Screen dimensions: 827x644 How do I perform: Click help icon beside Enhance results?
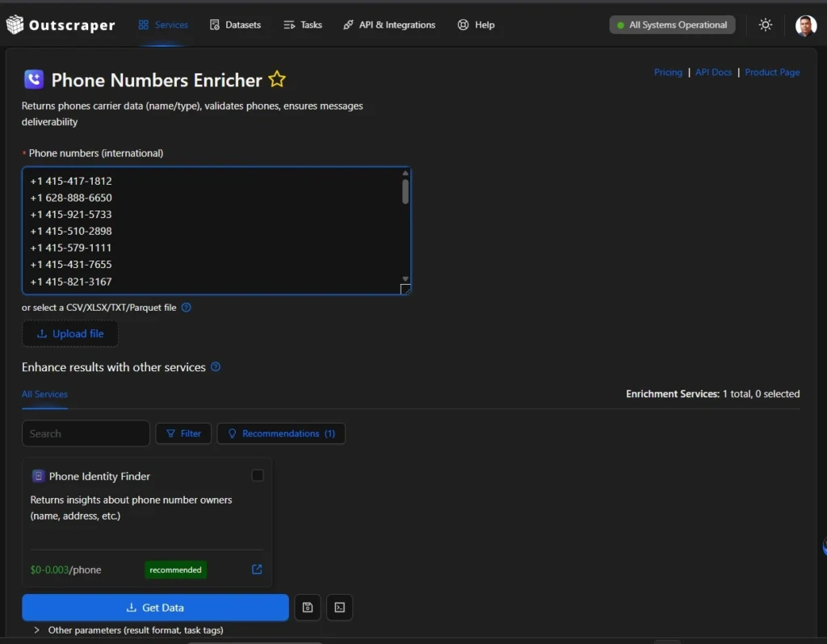tap(216, 367)
